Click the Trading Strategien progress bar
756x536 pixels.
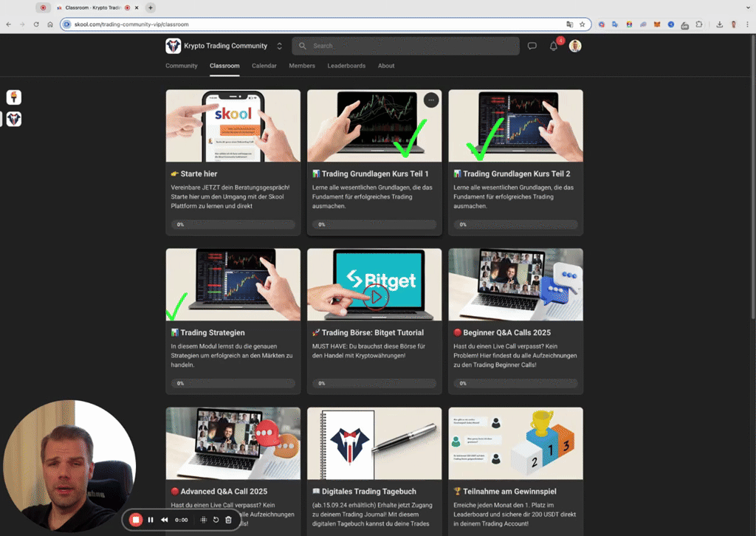pyautogui.click(x=233, y=383)
